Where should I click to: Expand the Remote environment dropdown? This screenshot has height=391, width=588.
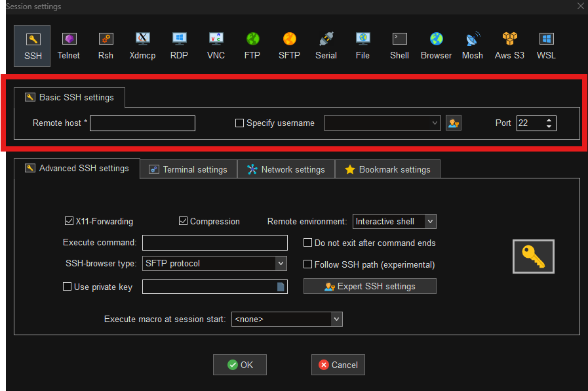[430, 221]
